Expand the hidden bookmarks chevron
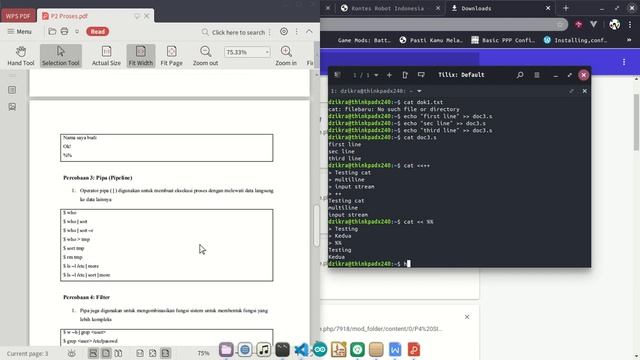Image resolution: width=640 pixels, height=360 pixels. pyautogui.click(x=629, y=40)
